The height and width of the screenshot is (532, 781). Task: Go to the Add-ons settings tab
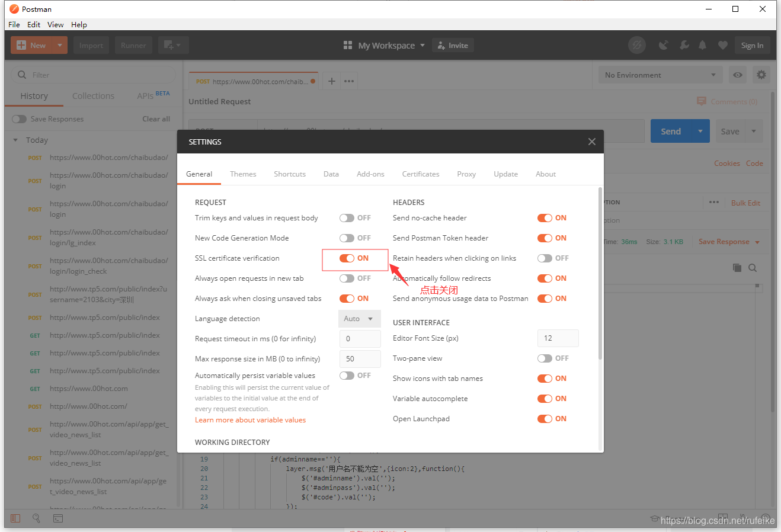pyautogui.click(x=370, y=174)
